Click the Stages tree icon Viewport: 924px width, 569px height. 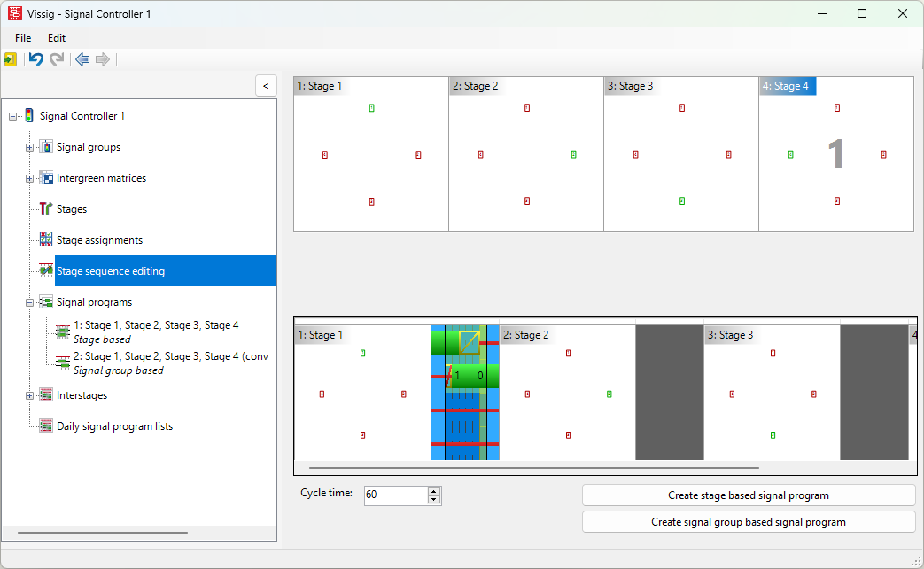[46, 209]
